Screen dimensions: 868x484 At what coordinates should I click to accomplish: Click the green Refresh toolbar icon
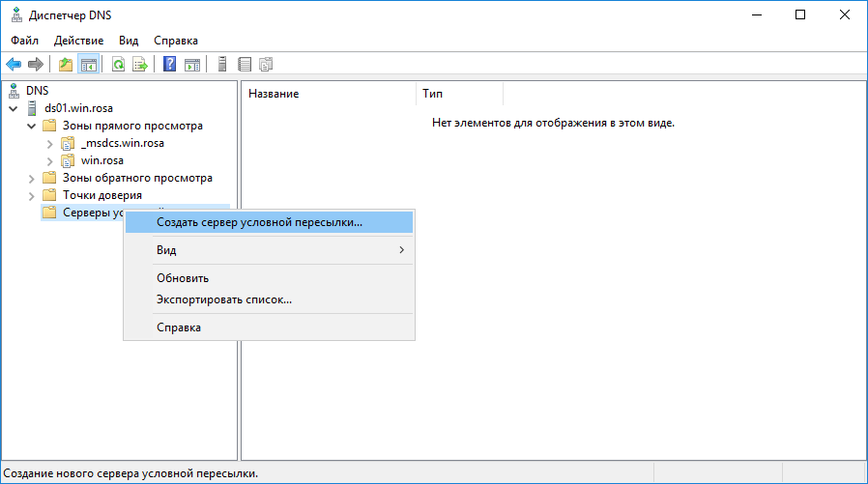[x=118, y=65]
